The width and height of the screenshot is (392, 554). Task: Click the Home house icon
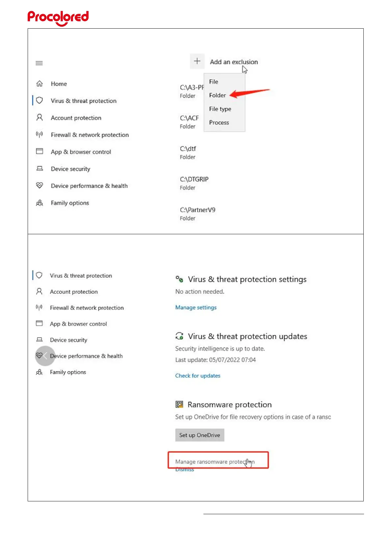(x=39, y=84)
